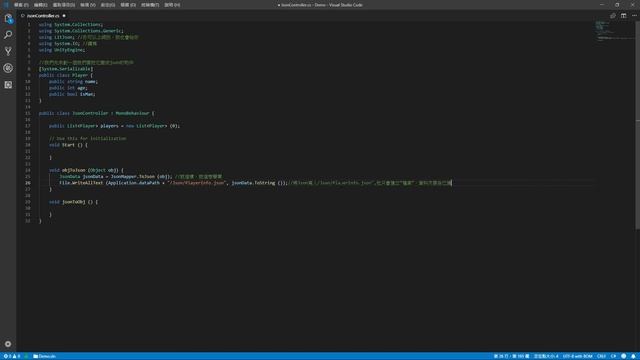Select the JsonController.cs editor tab
Image resolution: width=640 pixels, height=360 pixels.
43,16
